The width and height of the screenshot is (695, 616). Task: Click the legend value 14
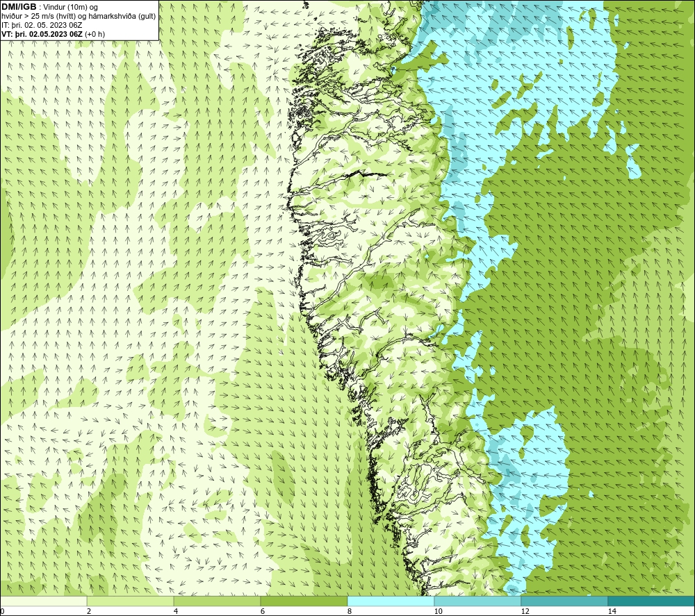click(x=612, y=612)
